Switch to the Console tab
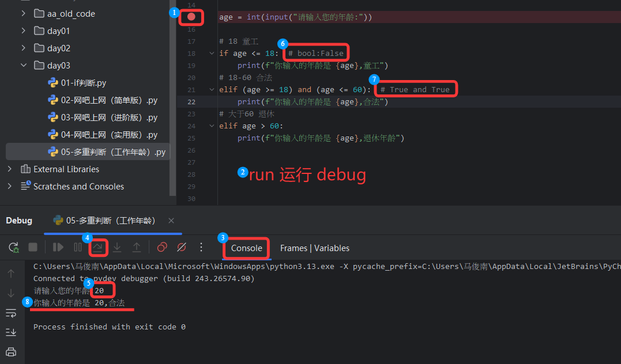621x364 pixels. click(246, 248)
